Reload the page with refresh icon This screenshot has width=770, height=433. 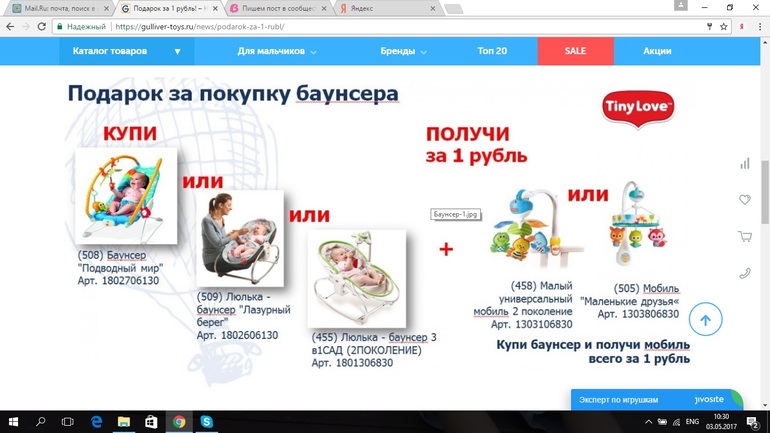click(41, 27)
